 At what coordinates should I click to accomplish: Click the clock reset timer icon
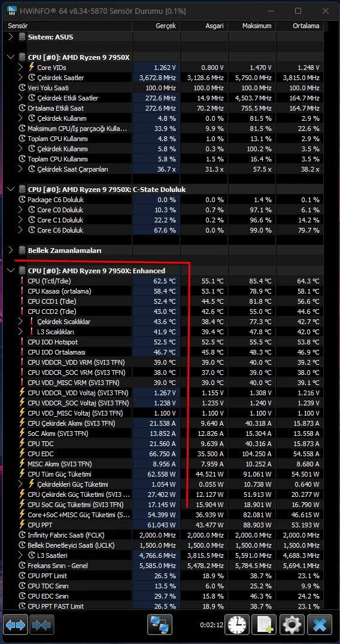pyautogui.click(x=237, y=625)
